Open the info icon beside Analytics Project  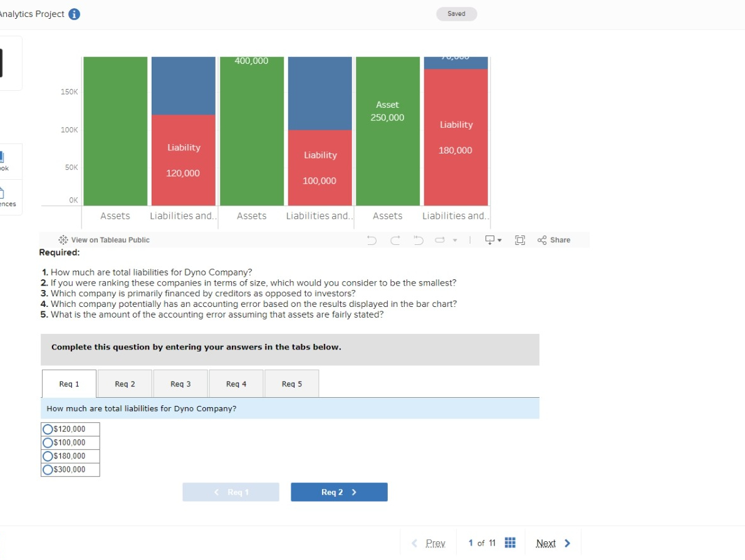[x=73, y=14]
